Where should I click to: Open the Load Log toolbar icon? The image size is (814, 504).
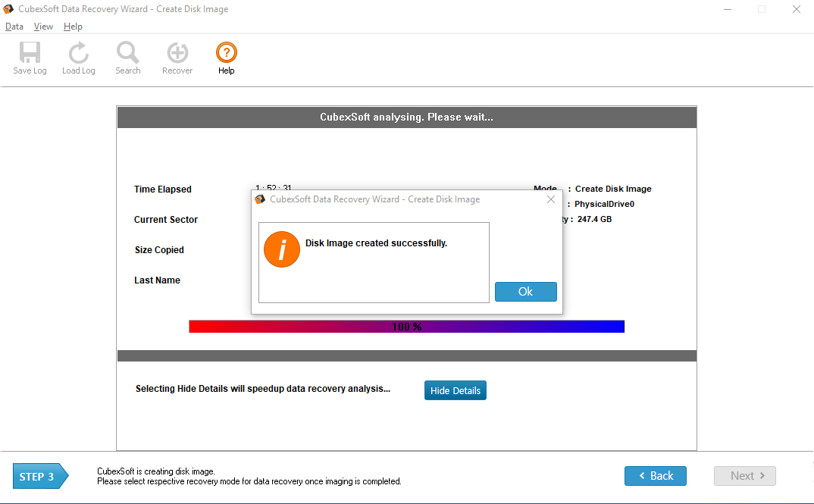pos(78,54)
